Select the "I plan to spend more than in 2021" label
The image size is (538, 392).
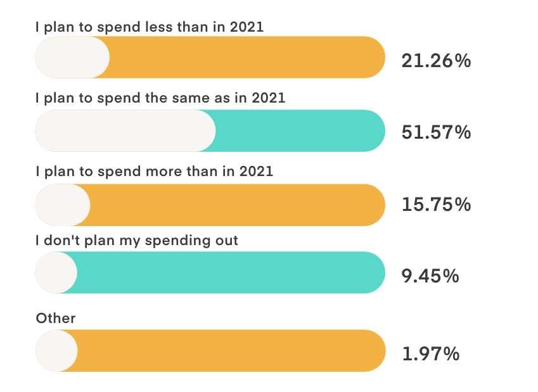coord(155,172)
